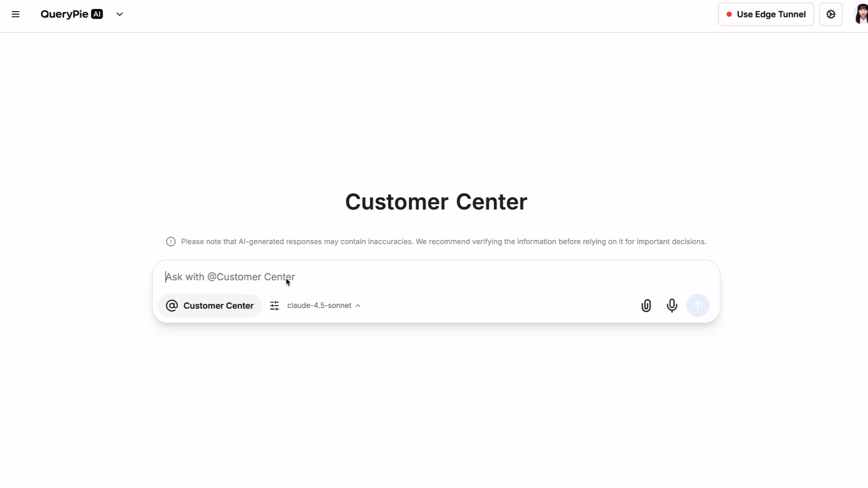This screenshot has height=488, width=868.
Task: Click the Use Edge Tunnel button
Action: pyautogui.click(x=766, y=14)
